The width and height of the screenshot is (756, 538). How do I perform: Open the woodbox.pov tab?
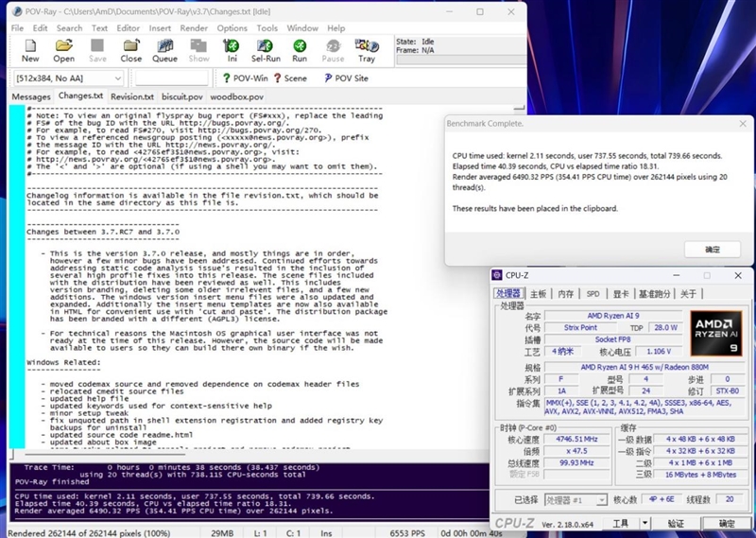(237, 96)
